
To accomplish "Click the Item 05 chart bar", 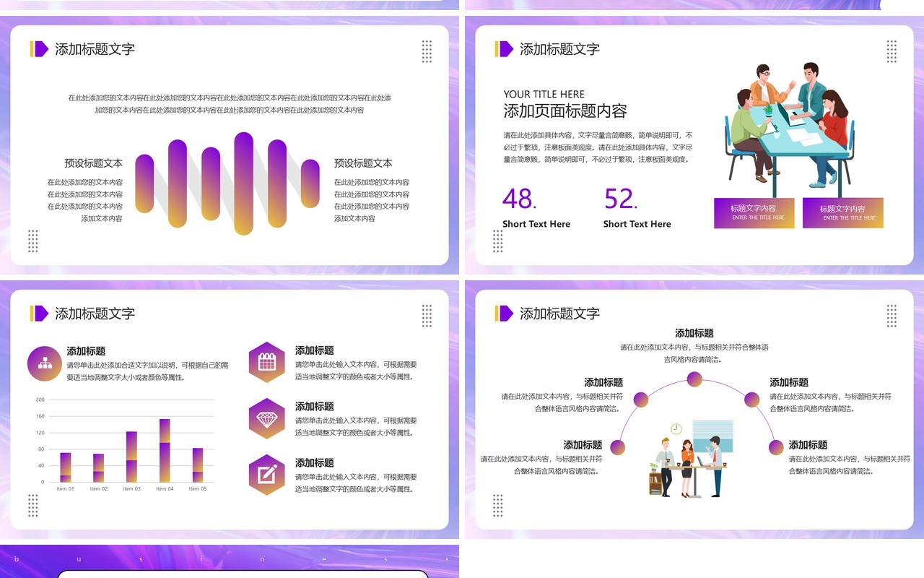I will [198, 465].
